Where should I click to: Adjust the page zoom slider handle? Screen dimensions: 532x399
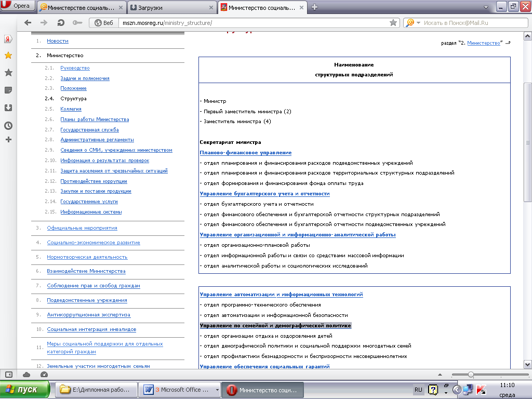tap(471, 375)
